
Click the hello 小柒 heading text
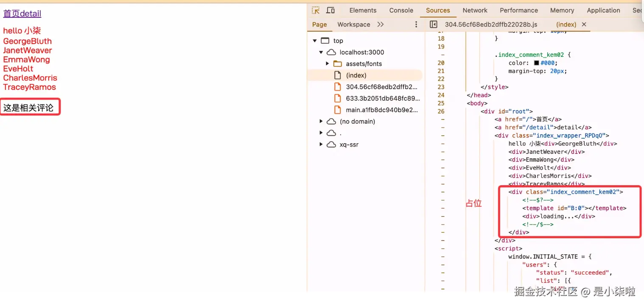click(22, 31)
